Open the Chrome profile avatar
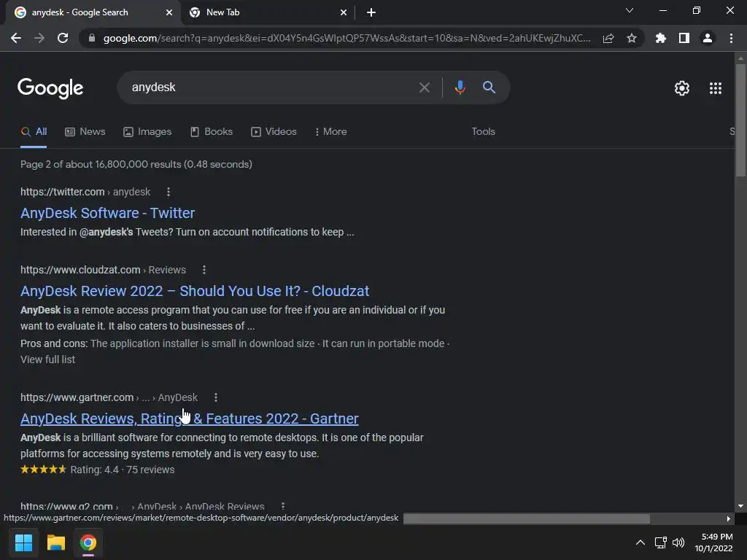The width and height of the screenshot is (747, 560). (708, 38)
